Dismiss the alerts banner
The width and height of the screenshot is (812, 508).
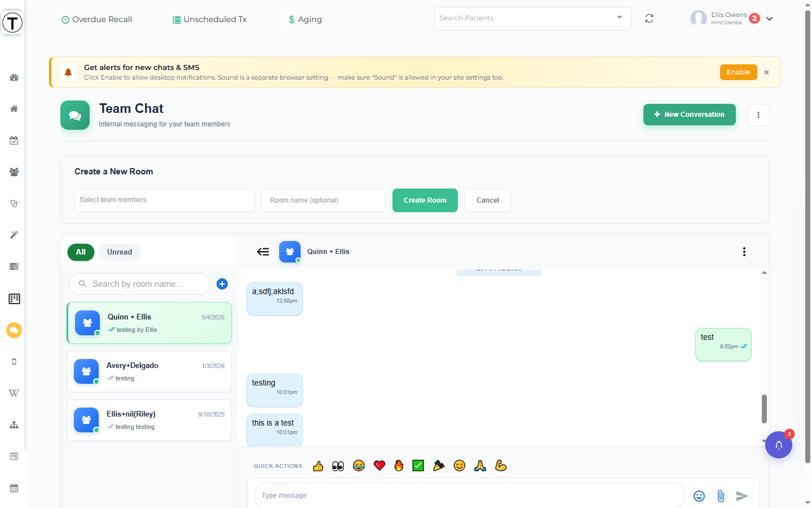pos(766,72)
